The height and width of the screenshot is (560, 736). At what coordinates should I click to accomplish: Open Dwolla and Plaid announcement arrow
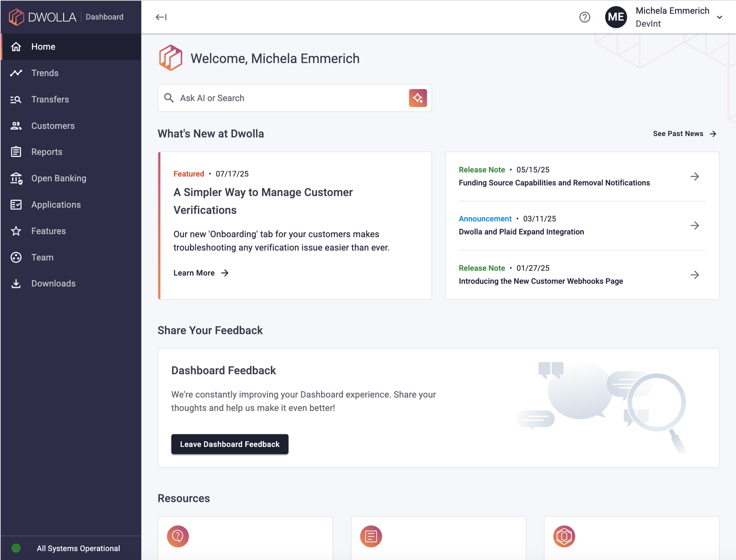[695, 226]
